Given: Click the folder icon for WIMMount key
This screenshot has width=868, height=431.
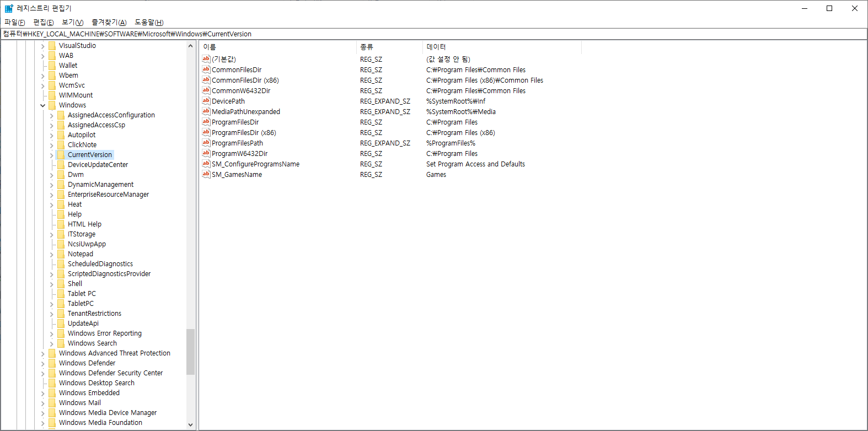Looking at the screenshot, I should (52, 95).
